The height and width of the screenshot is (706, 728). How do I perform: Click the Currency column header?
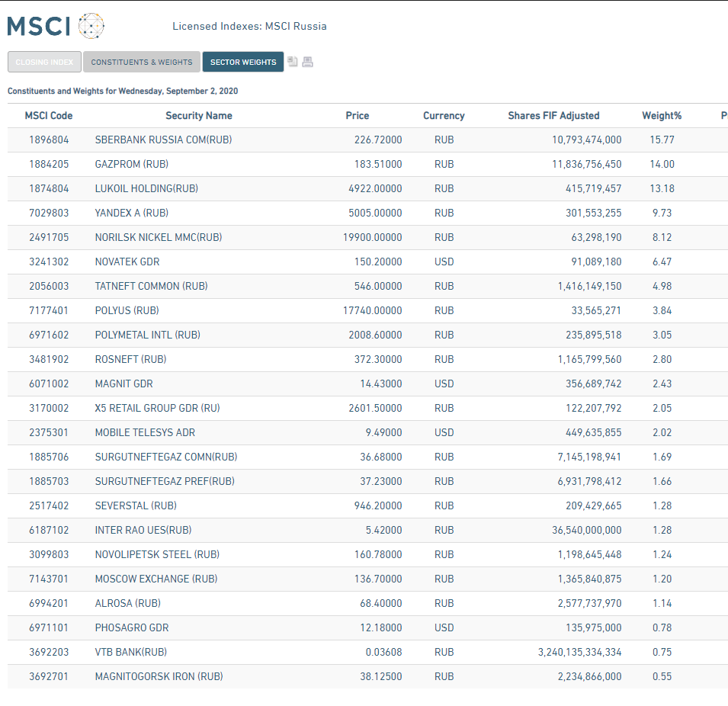click(444, 115)
